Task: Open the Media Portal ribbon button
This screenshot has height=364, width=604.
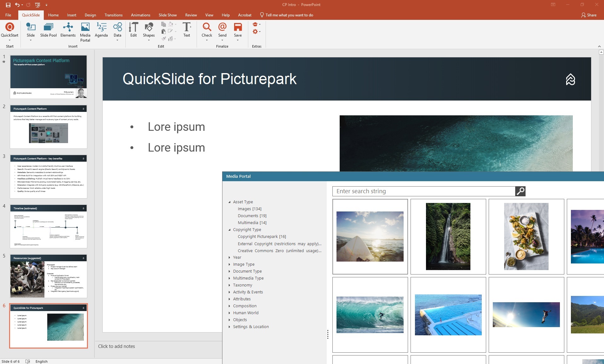Action: coord(85,32)
